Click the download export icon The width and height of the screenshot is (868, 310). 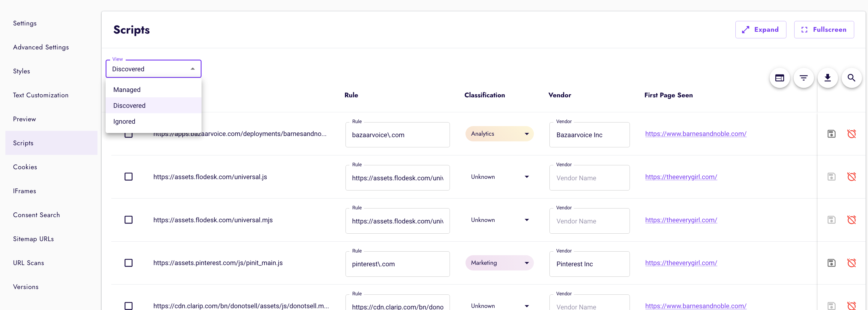tap(828, 78)
